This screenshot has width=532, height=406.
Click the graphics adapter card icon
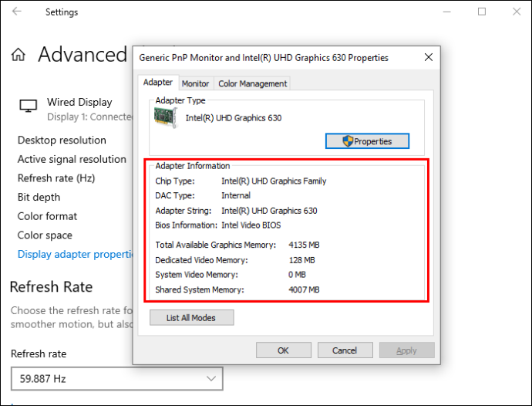(x=166, y=117)
